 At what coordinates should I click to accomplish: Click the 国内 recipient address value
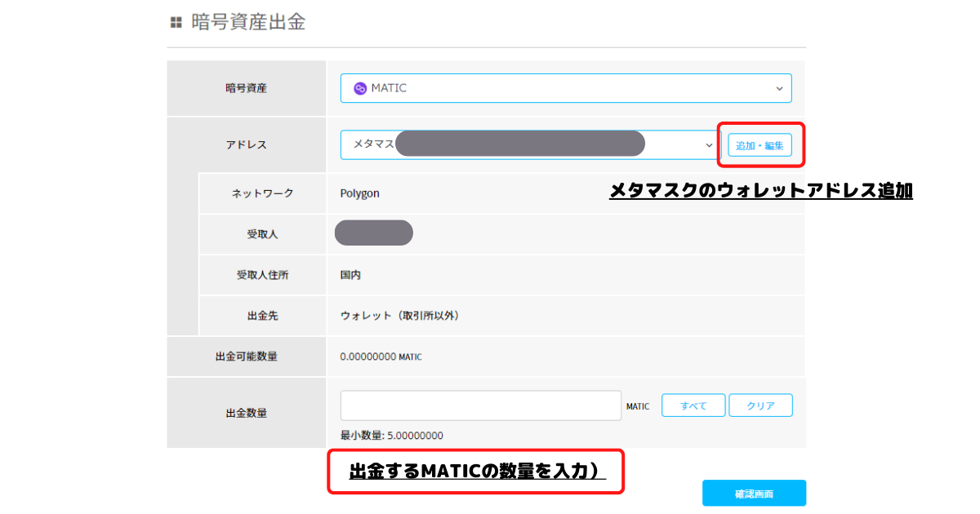350,275
